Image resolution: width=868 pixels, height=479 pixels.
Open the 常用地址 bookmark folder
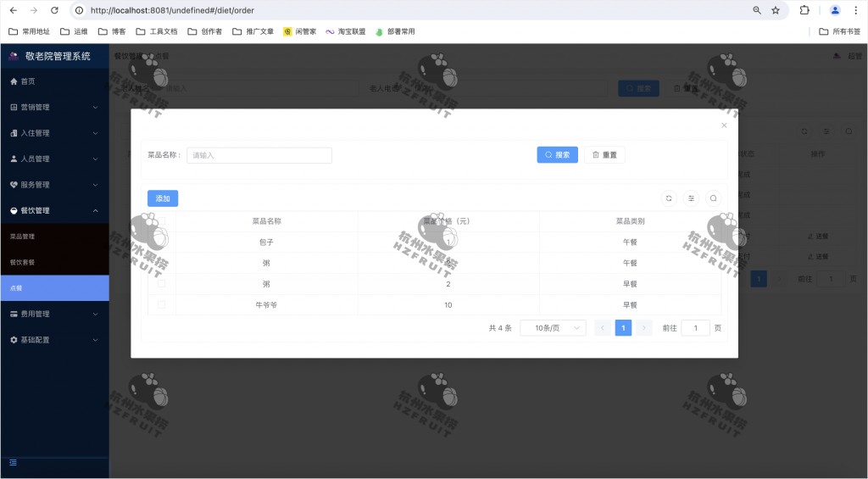pyautogui.click(x=30, y=31)
